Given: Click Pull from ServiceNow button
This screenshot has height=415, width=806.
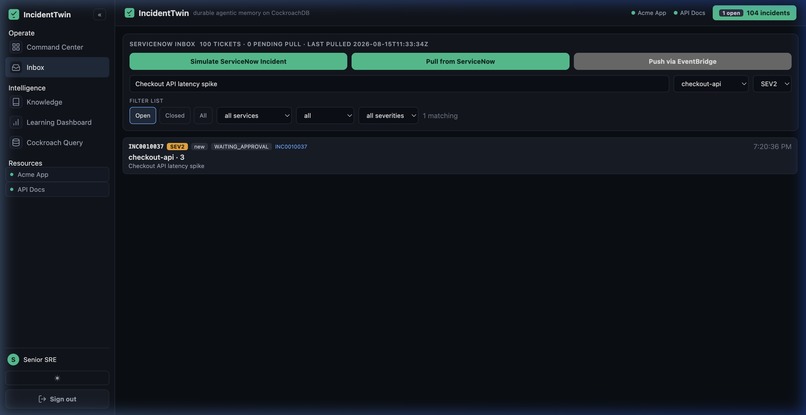Looking at the screenshot, I should (461, 61).
